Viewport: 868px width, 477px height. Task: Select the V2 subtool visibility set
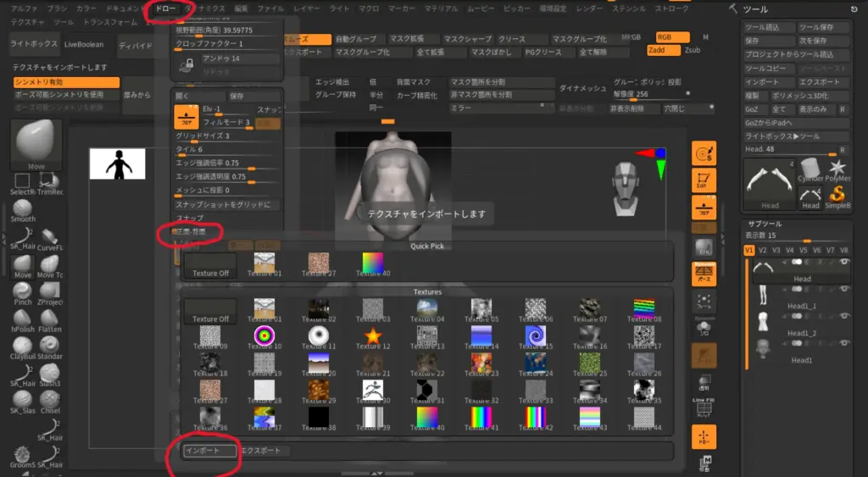pyautogui.click(x=762, y=250)
